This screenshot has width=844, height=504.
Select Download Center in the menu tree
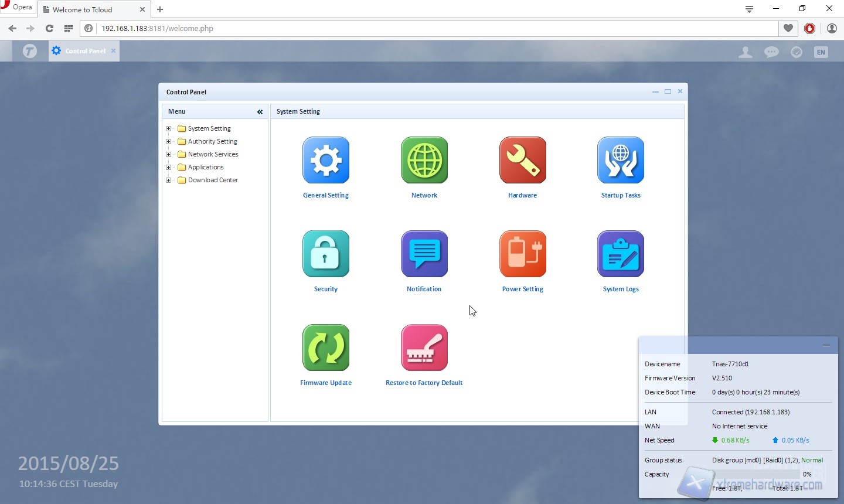point(213,180)
